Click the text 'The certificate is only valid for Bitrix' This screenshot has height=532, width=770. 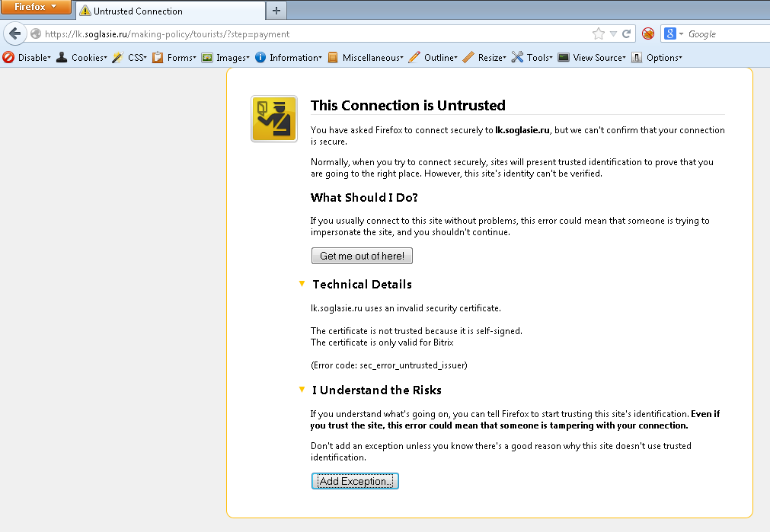(x=382, y=342)
